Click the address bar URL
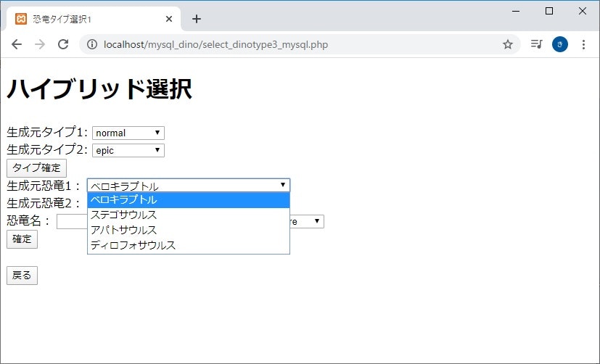The image size is (600, 364). click(x=215, y=44)
